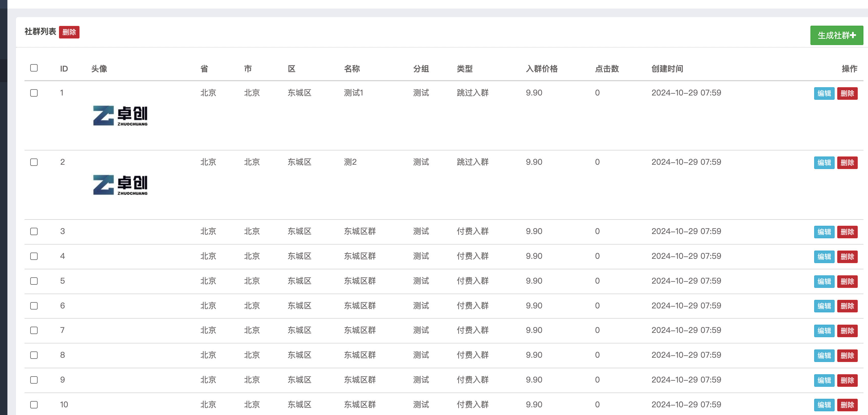Delete the 测试1 group via its row 删除 button

coord(847,93)
